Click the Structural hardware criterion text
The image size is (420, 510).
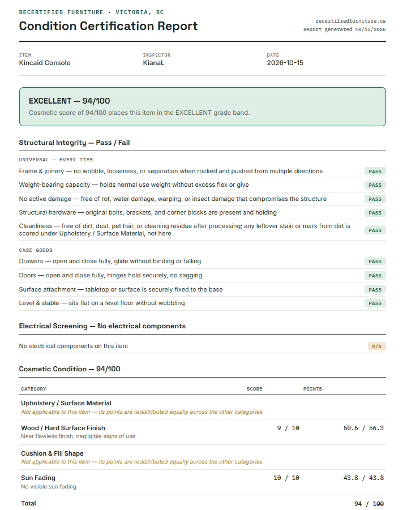pos(148,212)
